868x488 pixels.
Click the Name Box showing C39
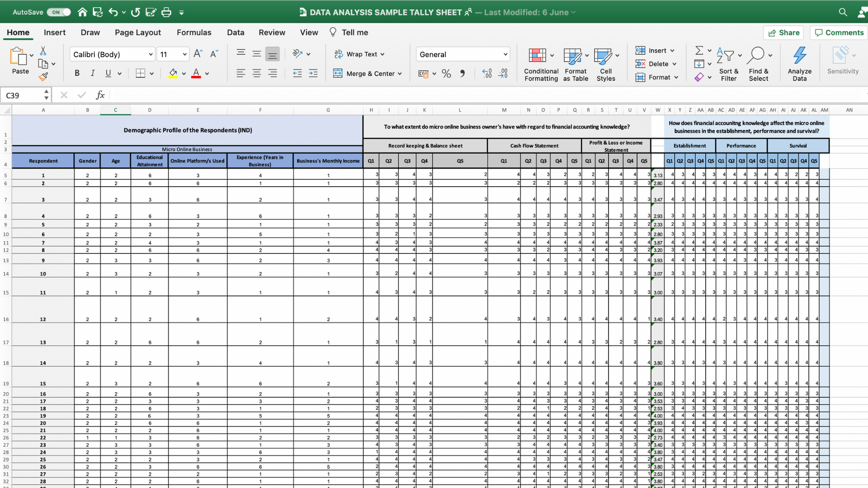pyautogui.click(x=25, y=95)
